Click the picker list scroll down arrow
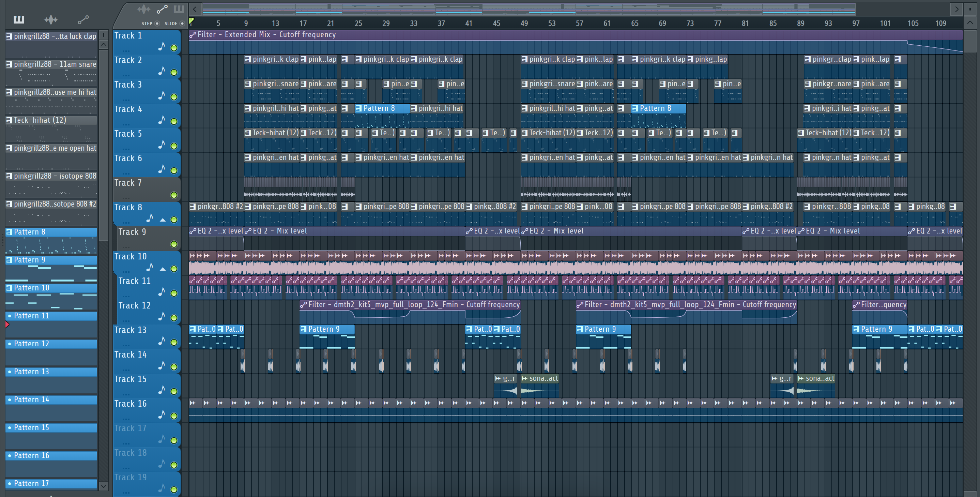The width and height of the screenshot is (980, 497). point(104,486)
